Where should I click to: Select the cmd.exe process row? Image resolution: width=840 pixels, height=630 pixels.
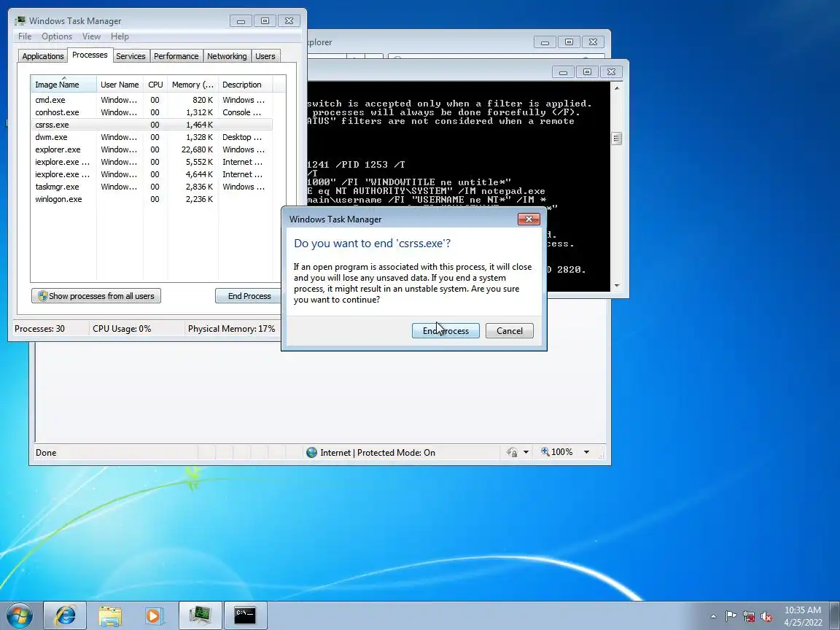coord(152,100)
